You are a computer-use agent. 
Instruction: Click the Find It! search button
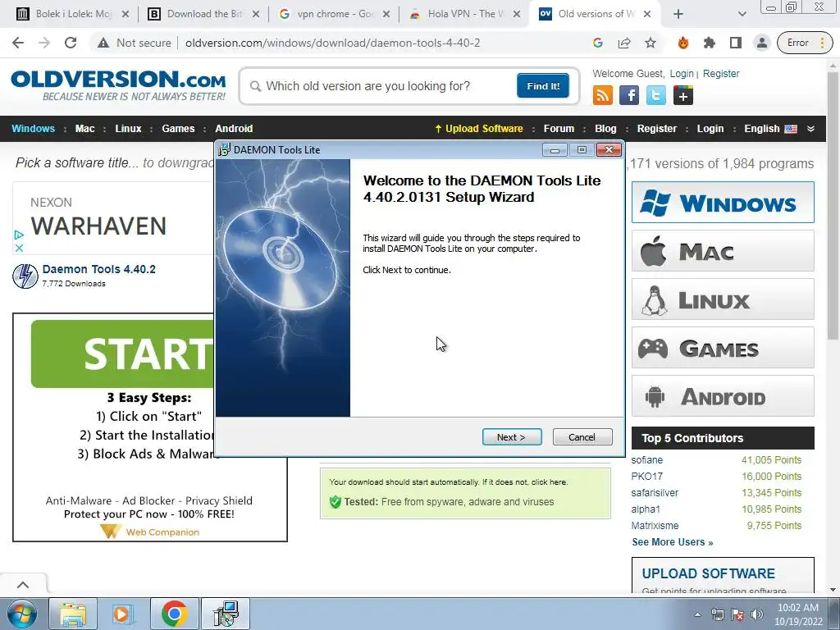tap(543, 85)
